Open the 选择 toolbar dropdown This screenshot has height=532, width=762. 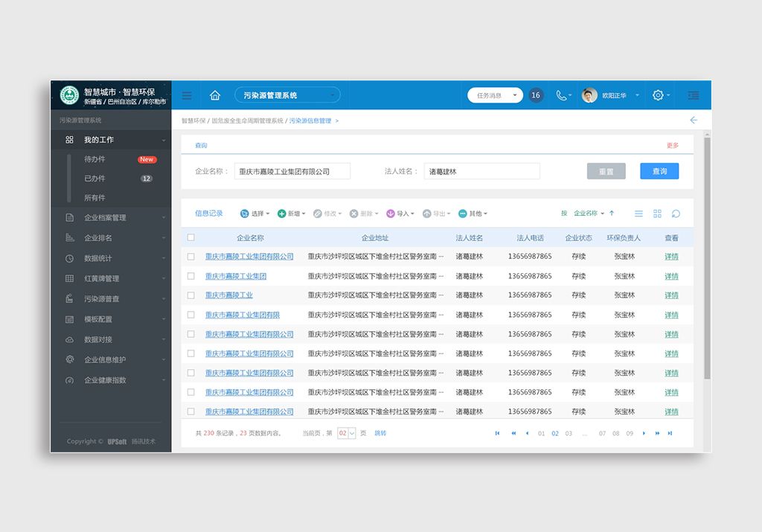(254, 214)
